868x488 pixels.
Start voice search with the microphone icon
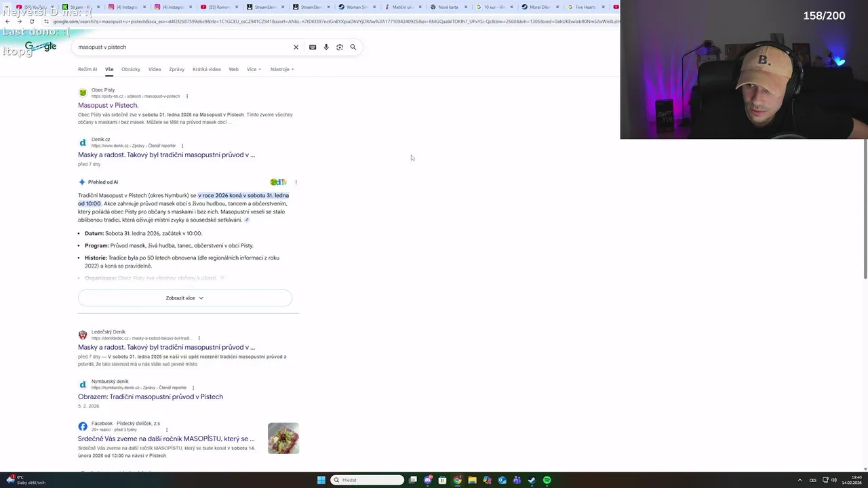coord(326,47)
